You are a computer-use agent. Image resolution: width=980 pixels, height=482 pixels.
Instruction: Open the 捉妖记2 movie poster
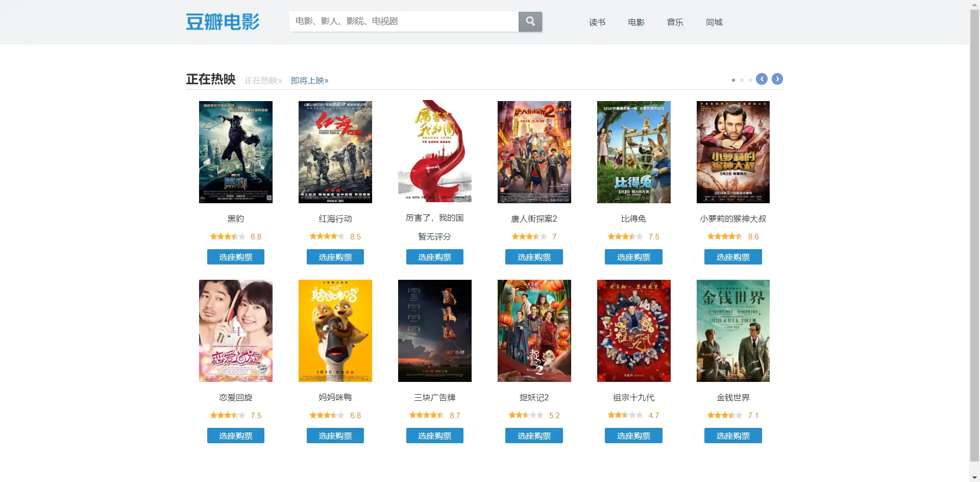pyautogui.click(x=534, y=331)
